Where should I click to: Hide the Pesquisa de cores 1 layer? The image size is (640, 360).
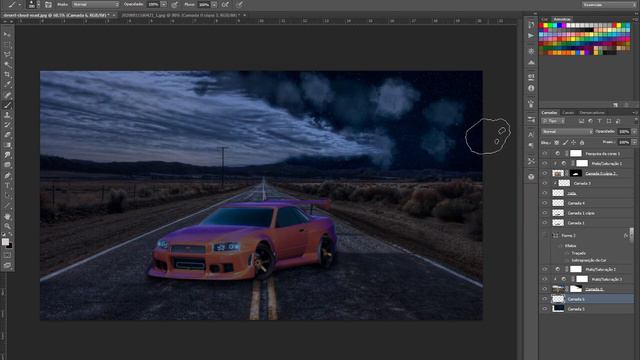(x=545, y=153)
